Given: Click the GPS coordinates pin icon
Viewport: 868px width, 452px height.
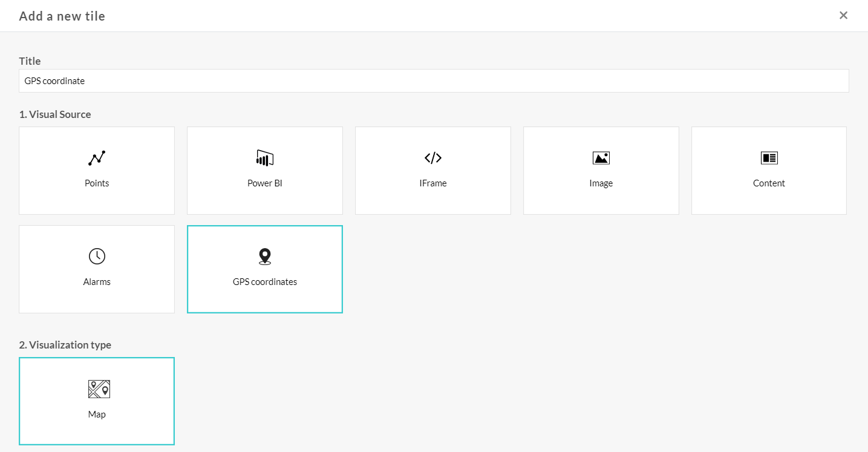Looking at the screenshot, I should coord(265,257).
